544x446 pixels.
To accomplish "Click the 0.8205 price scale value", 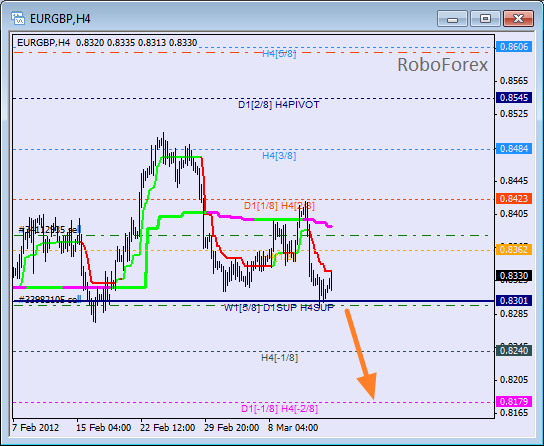I will coord(514,380).
